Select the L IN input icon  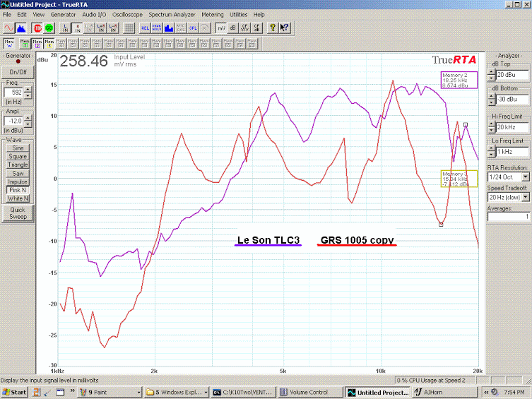(66, 28)
